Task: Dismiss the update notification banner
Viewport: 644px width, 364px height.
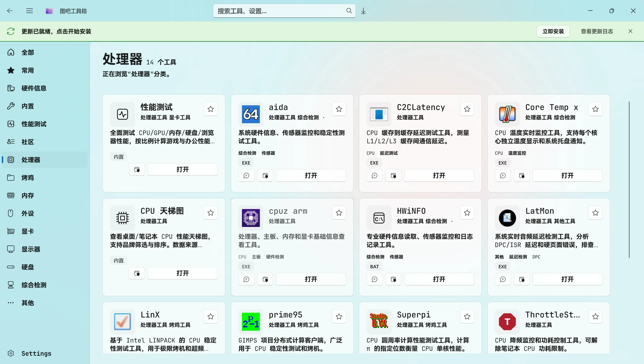Action: (x=630, y=31)
